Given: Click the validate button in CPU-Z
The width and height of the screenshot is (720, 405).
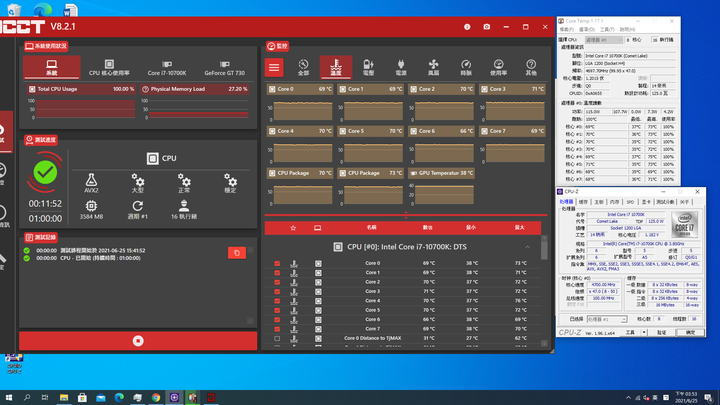Looking at the screenshot, I should point(661,332).
